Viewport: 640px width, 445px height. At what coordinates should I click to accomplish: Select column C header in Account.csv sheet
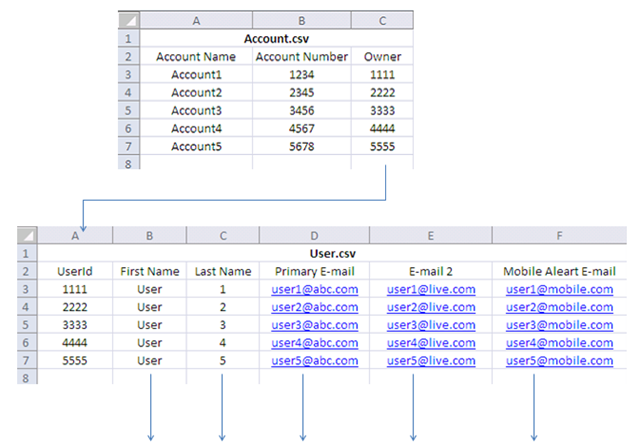[382, 21]
